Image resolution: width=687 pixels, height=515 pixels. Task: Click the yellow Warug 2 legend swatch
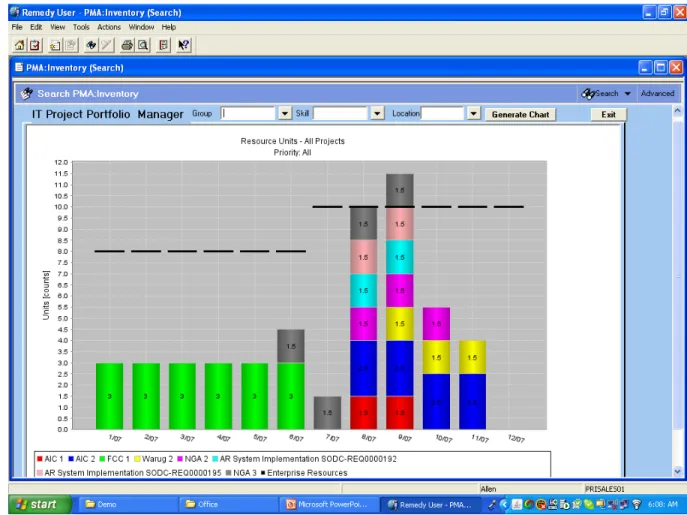pos(137,459)
